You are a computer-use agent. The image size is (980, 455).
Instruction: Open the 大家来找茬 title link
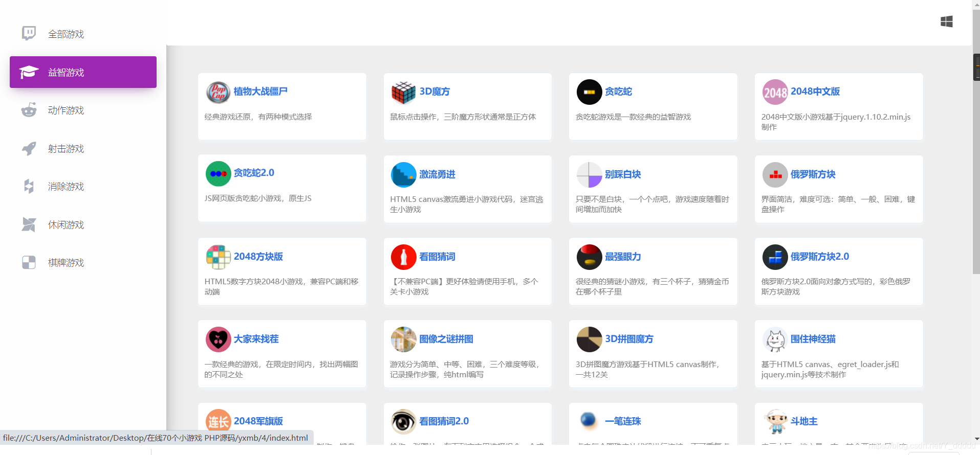click(x=256, y=339)
